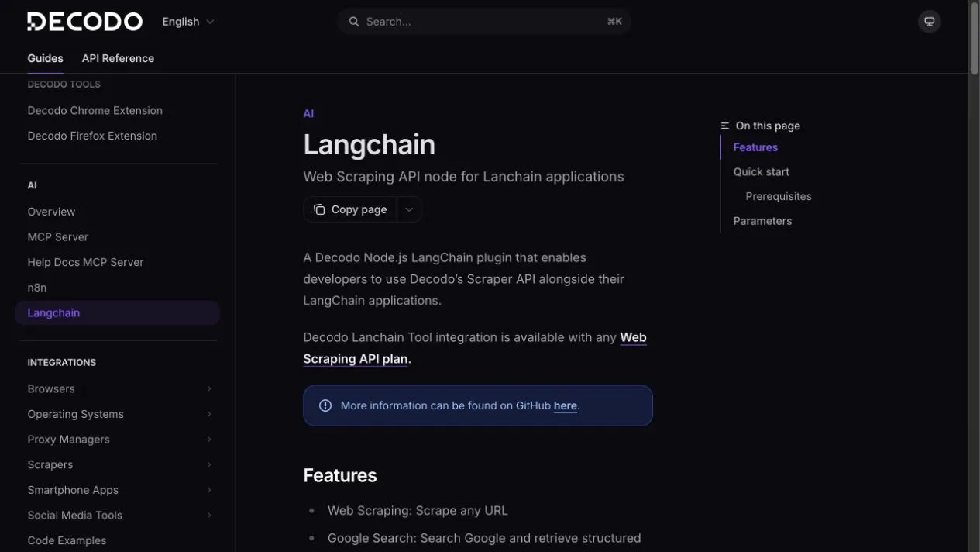Switch to the API Reference tab

[118, 58]
